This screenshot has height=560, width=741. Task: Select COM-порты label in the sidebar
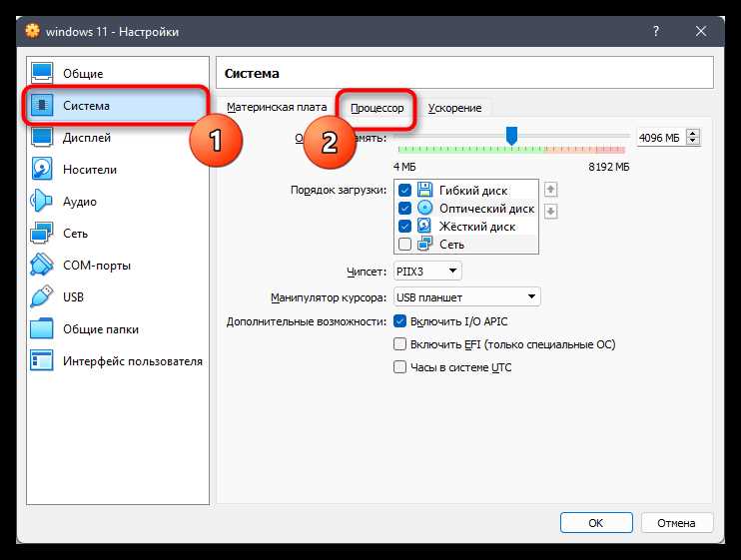(97, 266)
